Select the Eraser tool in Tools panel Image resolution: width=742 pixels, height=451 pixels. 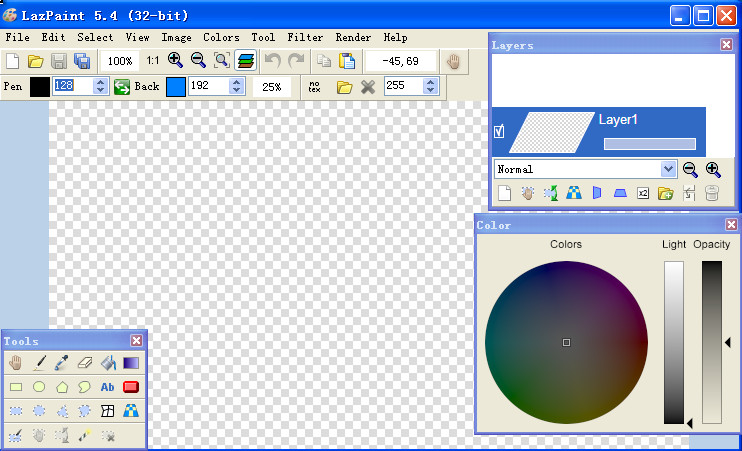coord(85,363)
